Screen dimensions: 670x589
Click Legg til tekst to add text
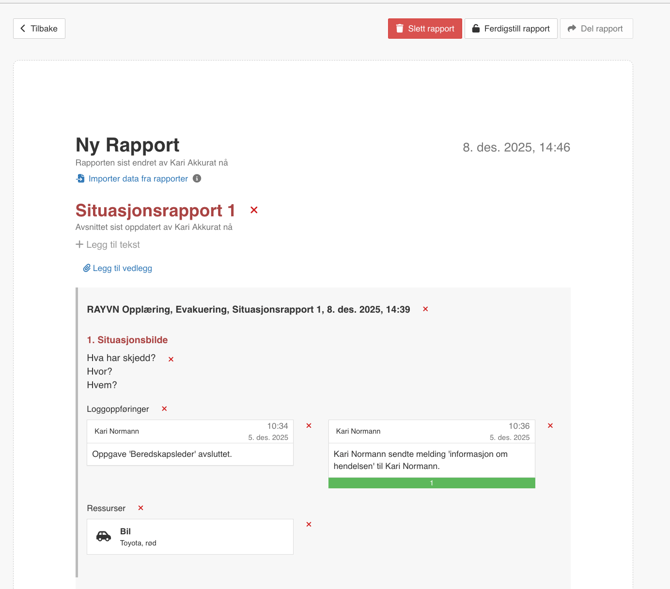click(108, 245)
